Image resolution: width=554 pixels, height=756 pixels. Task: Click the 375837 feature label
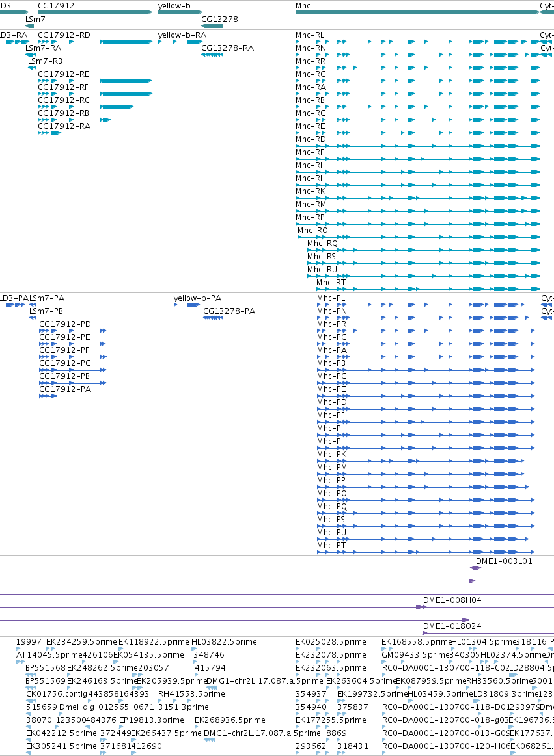coord(352,707)
